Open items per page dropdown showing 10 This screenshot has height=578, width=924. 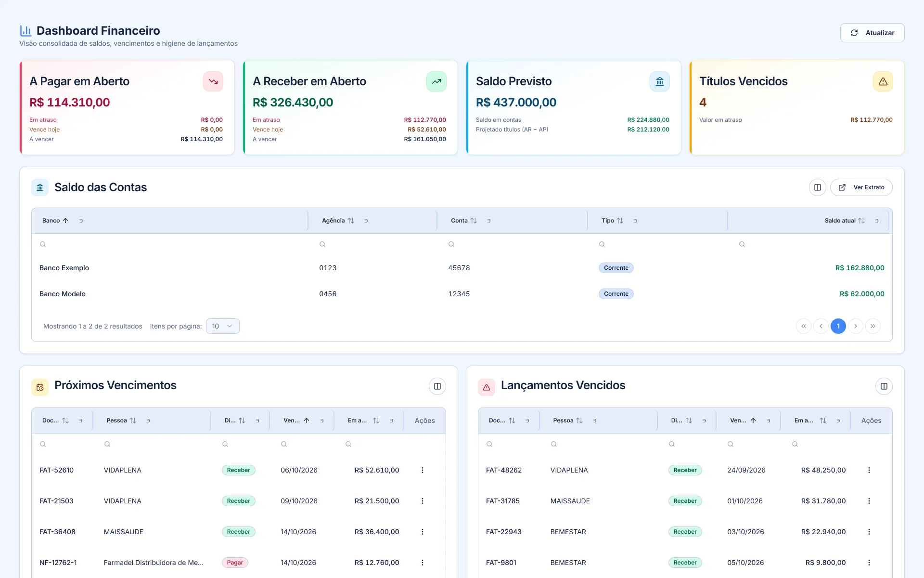pos(222,326)
